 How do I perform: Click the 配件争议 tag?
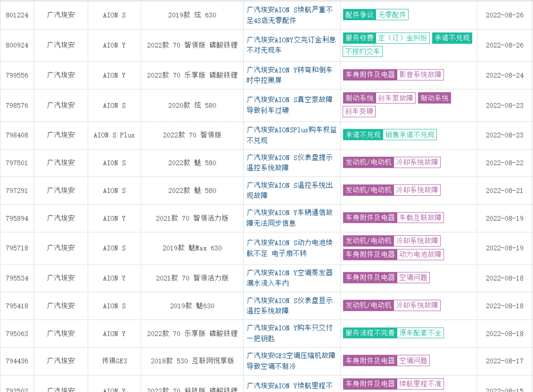tap(359, 15)
